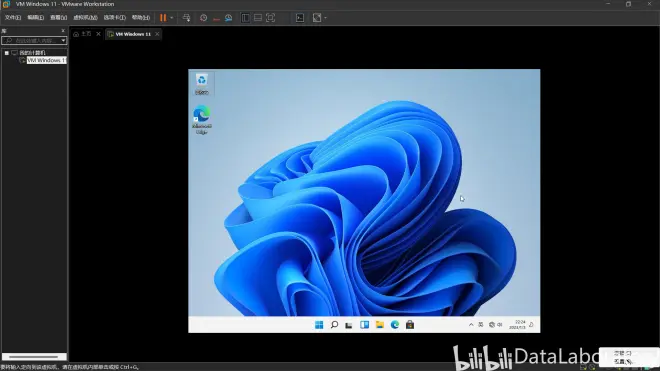Open the Edit menu
The image size is (660, 371).
[35, 18]
